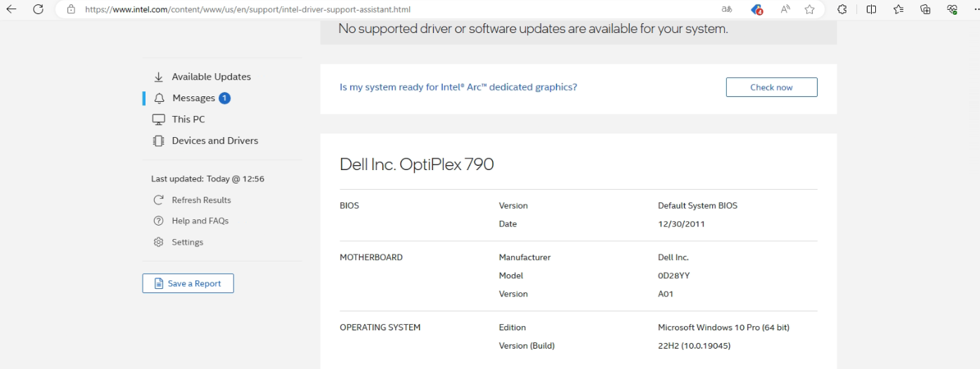This screenshot has width=980, height=369.
Task: View site information lock icon
Action: point(71,10)
